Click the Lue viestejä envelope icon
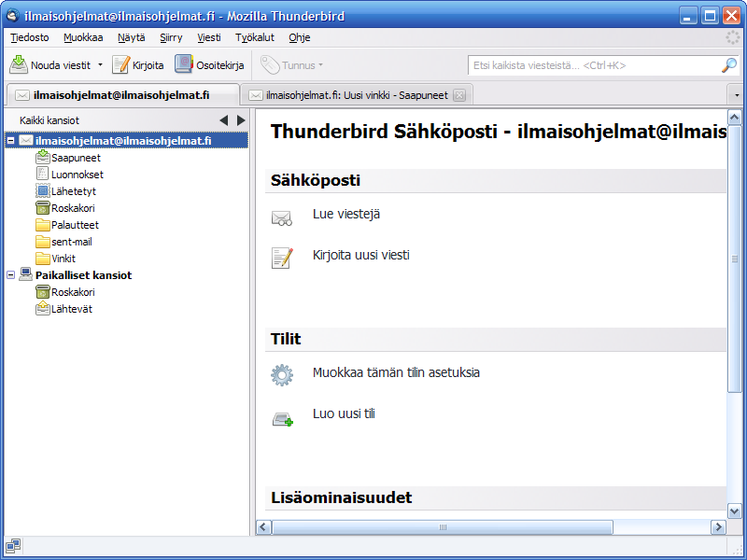Screen dimensions: 747x560 (x=282, y=218)
